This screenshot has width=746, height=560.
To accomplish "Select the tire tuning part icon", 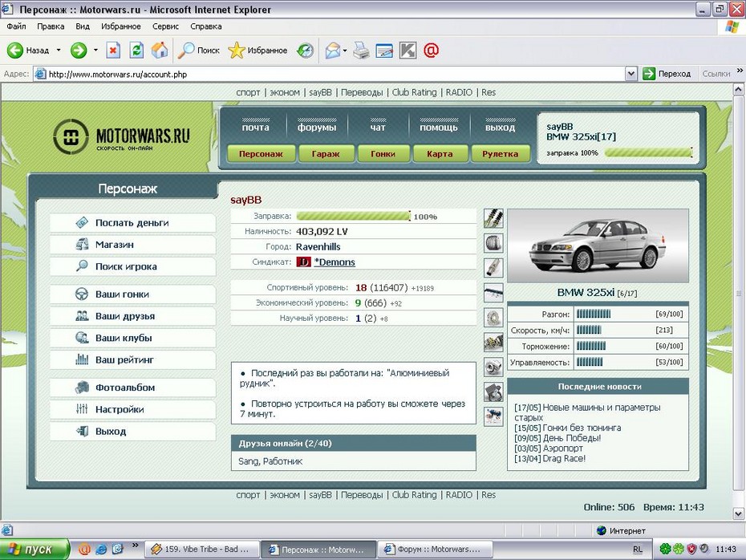I will pyautogui.click(x=493, y=243).
